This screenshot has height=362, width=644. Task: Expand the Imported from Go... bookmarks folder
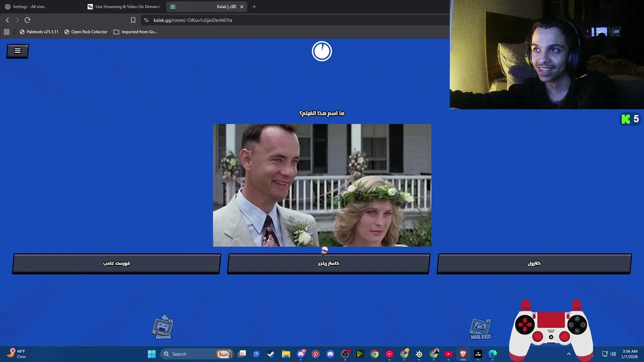click(135, 32)
